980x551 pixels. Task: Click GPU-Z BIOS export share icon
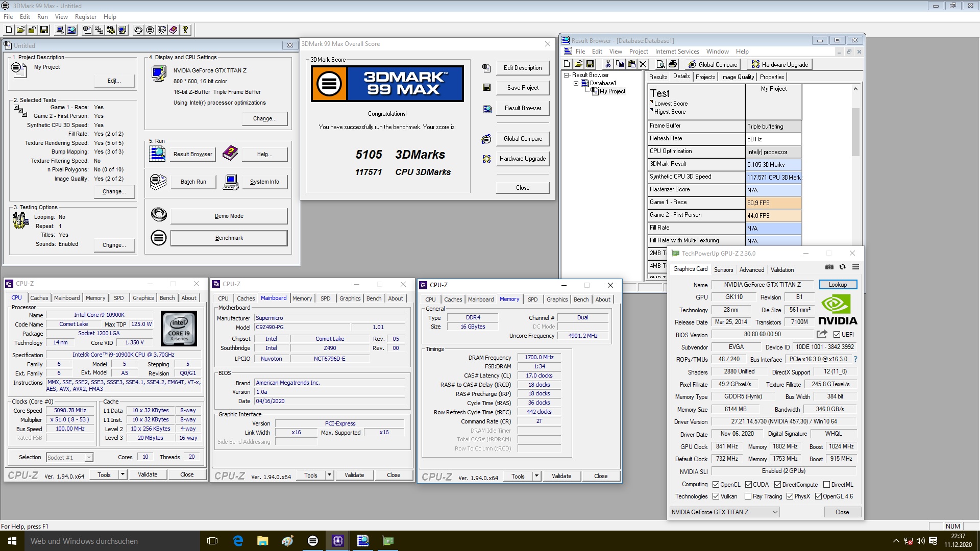[x=822, y=334]
